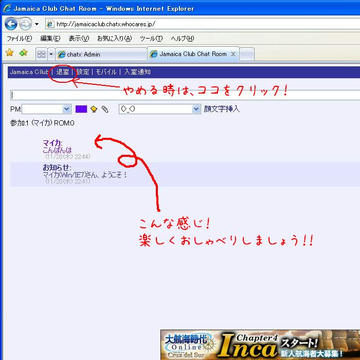Image resolution: width=360 pixels, height=360 pixels.
Task: Show Quick Tabs thumbnail view
Action: pos(41,54)
